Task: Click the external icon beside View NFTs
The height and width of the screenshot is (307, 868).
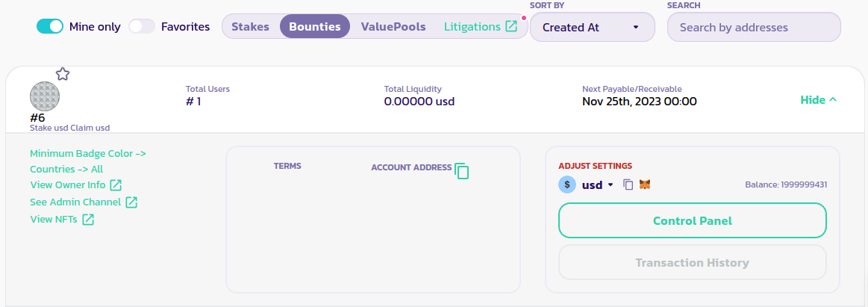Action: pos(88,220)
